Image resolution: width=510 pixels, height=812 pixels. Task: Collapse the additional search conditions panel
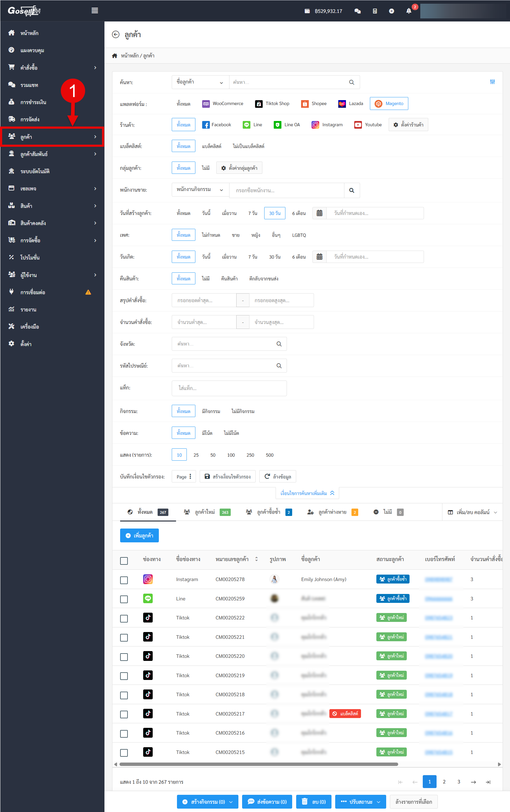pyautogui.click(x=307, y=493)
